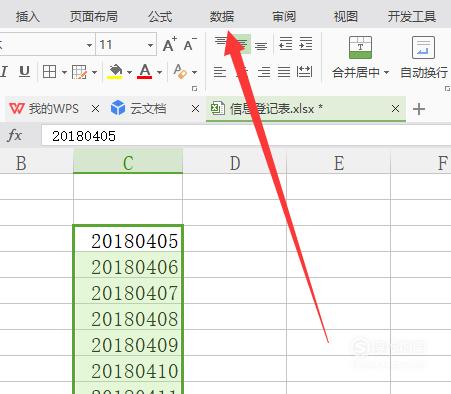The image size is (451, 394).
Task: Justify text alignment icon
Action: pos(284,72)
